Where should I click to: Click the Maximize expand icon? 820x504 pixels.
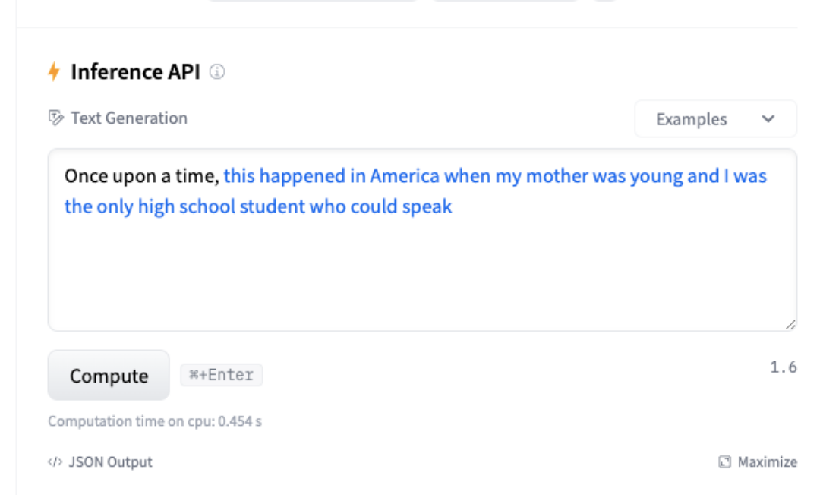724,461
